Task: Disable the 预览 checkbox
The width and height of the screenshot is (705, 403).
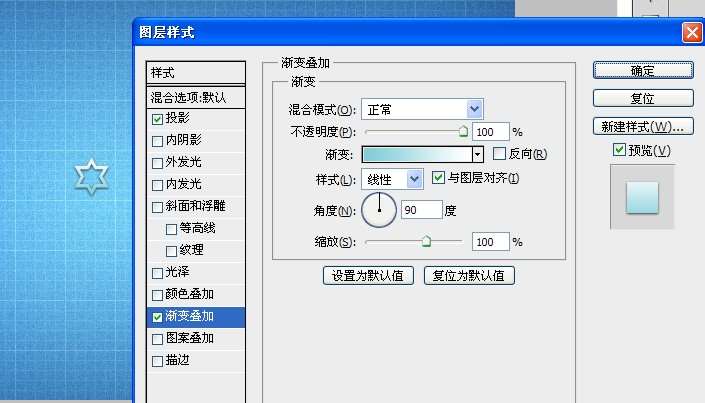Action: click(x=620, y=151)
